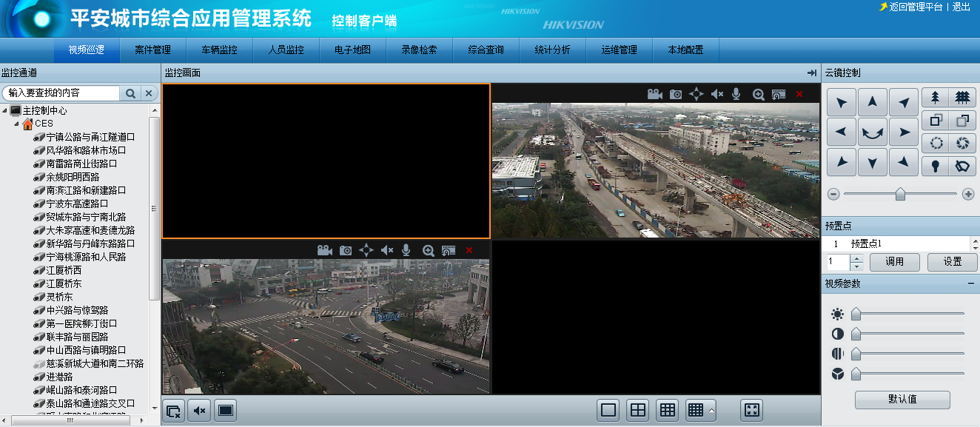Viewport: 980px width, 427px height.
Task: Adjust the brightness slider
Action: [908, 314]
